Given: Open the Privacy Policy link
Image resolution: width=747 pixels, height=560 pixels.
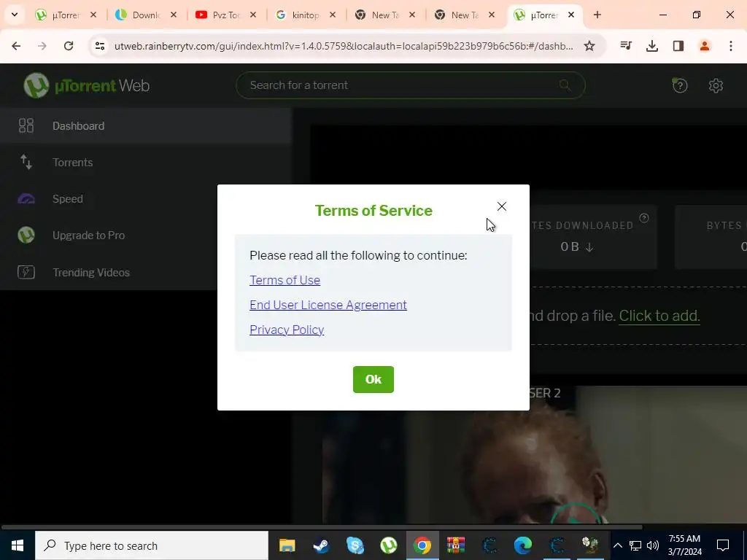Looking at the screenshot, I should pyautogui.click(x=287, y=330).
